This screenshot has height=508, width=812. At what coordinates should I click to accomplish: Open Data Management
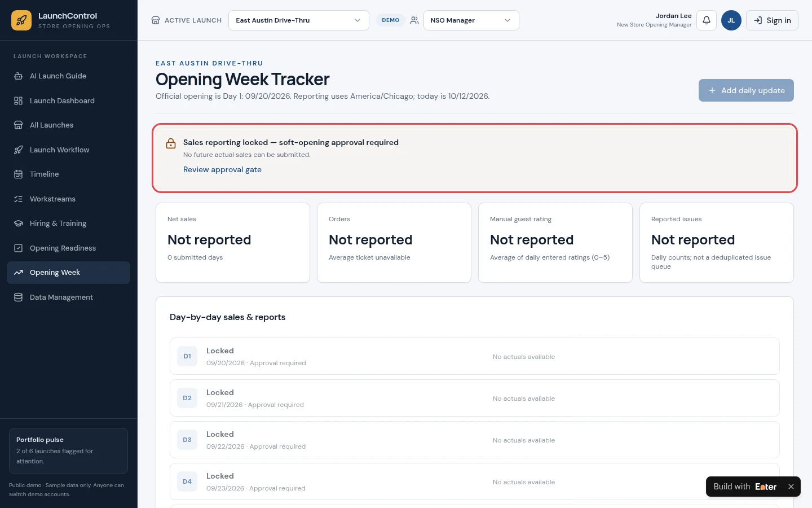(68, 297)
